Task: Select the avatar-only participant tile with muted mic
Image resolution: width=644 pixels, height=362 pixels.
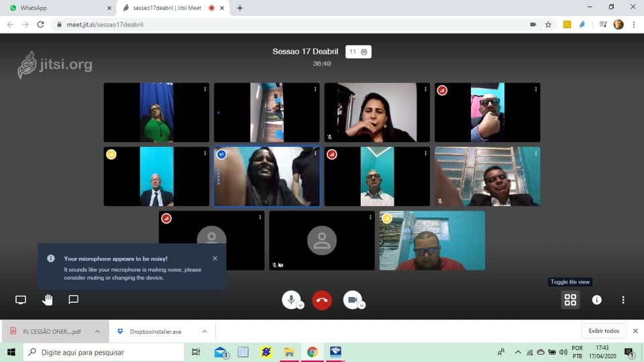Action: pyautogui.click(x=322, y=241)
